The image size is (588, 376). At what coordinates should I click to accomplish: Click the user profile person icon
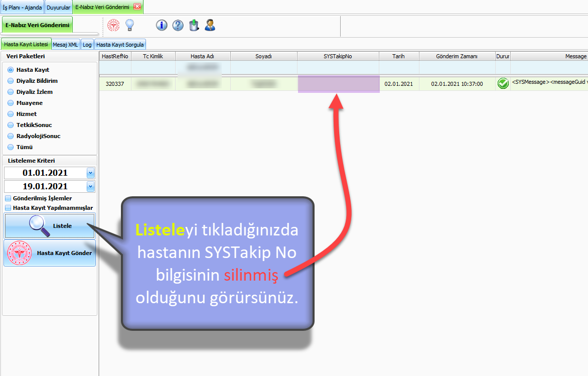pos(210,25)
